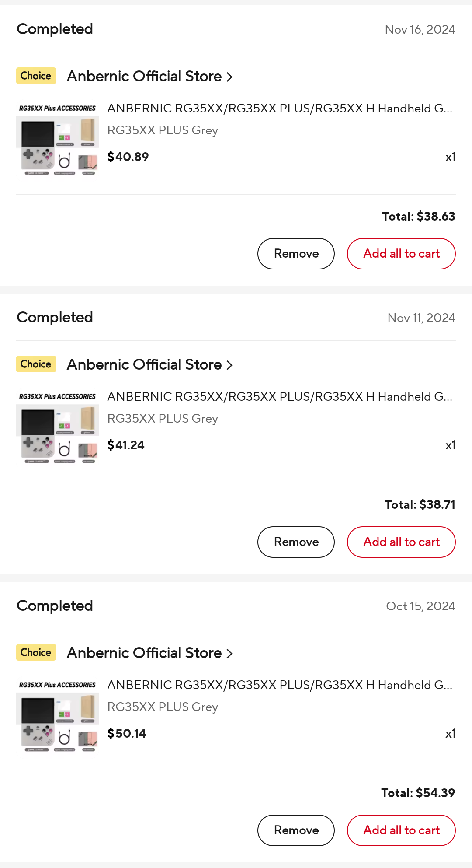
Task: Open product thumbnail of $40.89 item
Action: (x=57, y=139)
